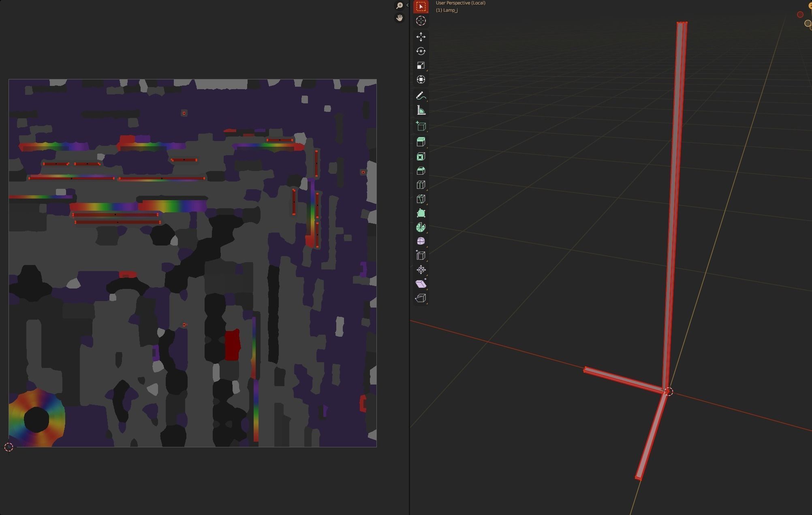812x515 pixels.
Task: Choose the Bevel tool
Action: click(x=421, y=171)
